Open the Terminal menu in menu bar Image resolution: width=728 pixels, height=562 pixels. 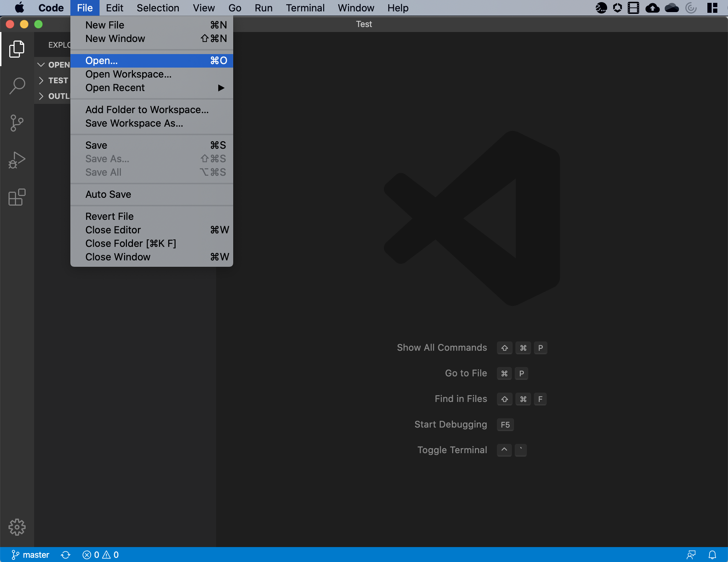pos(305,8)
